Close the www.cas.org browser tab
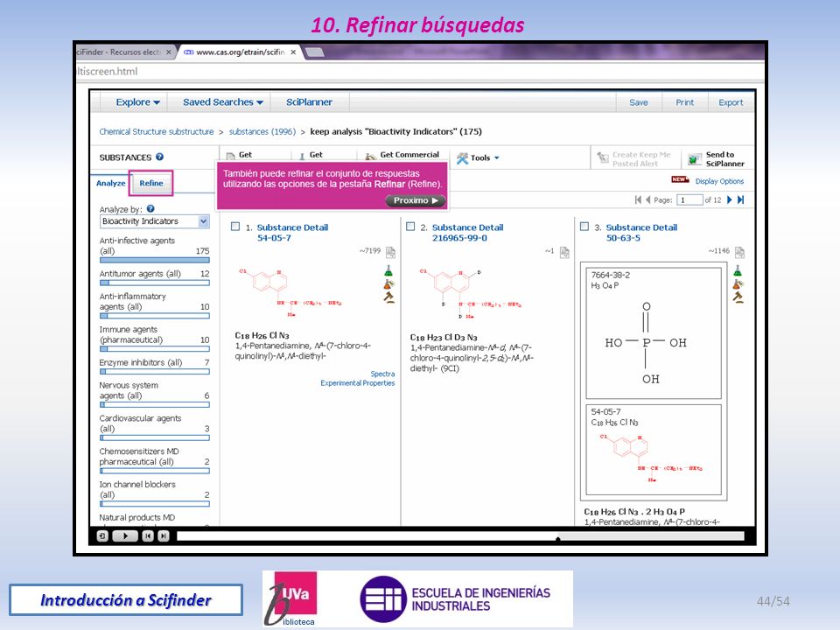840x630 pixels. click(293, 52)
